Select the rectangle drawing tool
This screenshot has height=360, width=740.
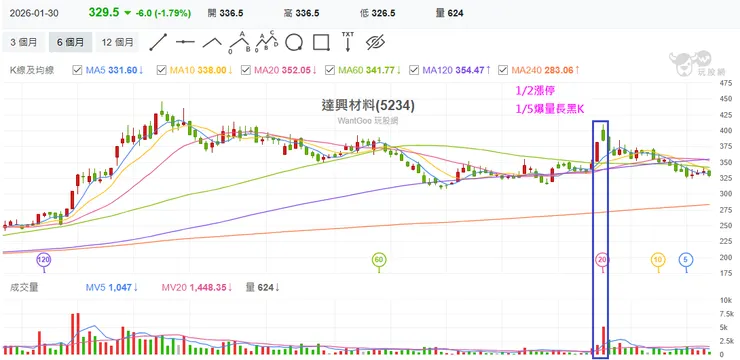click(321, 42)
